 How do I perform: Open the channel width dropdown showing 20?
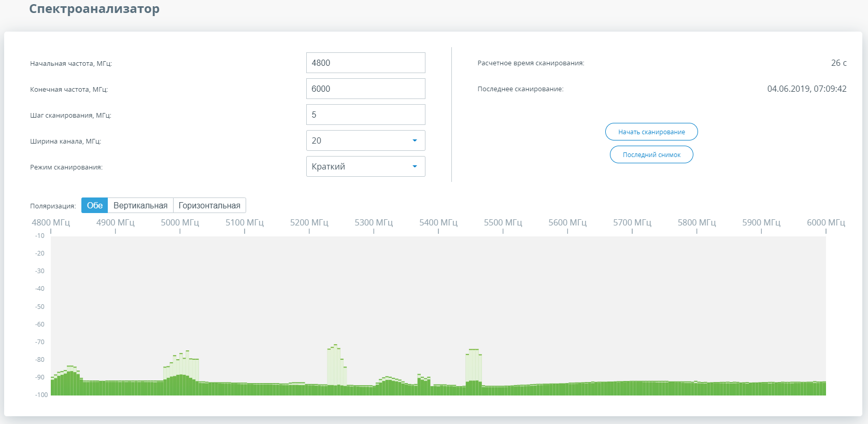click(x=365, y=140)
